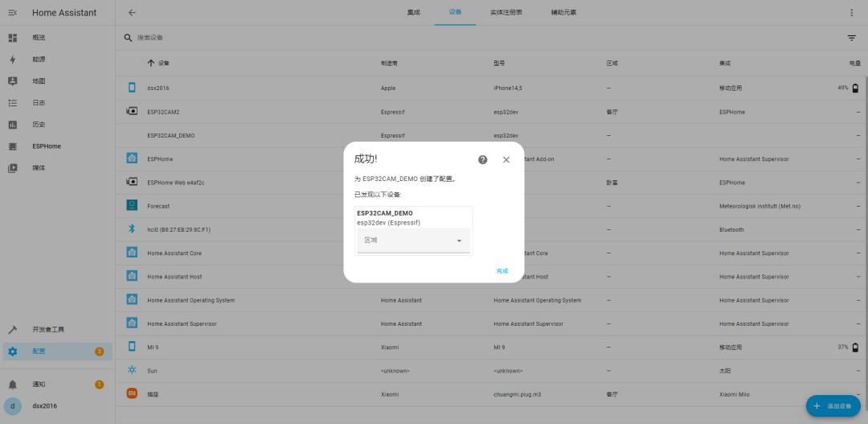Sort by the 区域 column header
This screenshot has height=424, width=868.
612,64
